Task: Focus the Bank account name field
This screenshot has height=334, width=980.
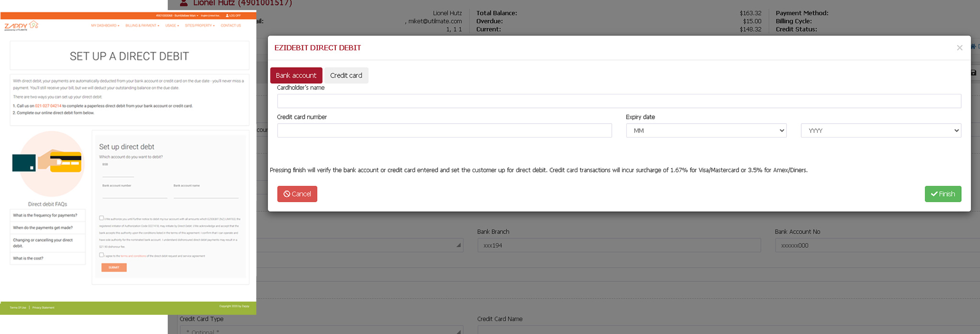Action: coord(206,194)
